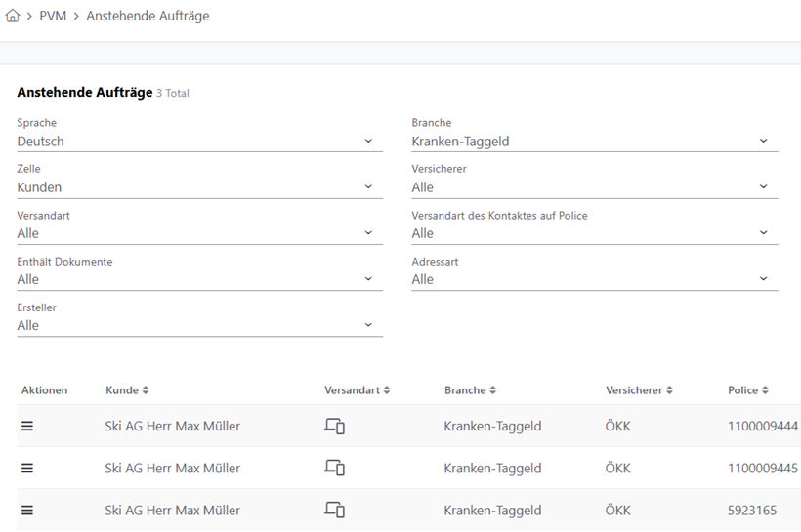
Task: Open the Sprache dropdown set to Deutsch
Action: point(199,142)
